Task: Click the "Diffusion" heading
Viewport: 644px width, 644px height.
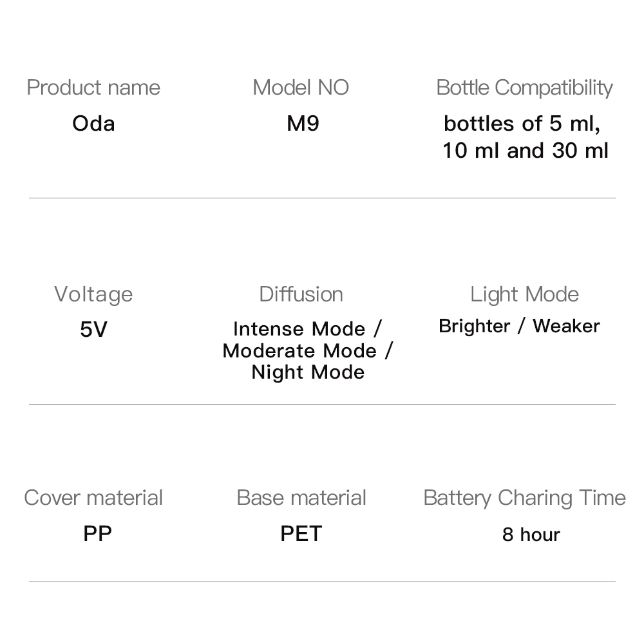Action: pos(301,294)
